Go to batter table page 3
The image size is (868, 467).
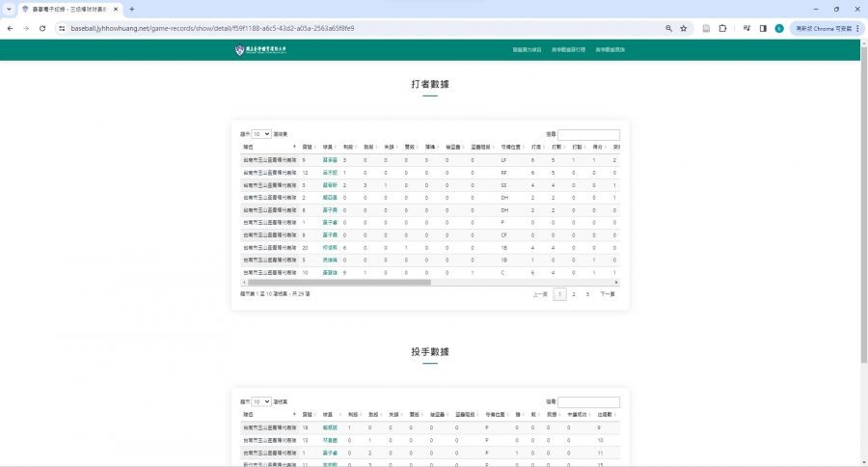pyautogui.click(x=587, y=294)
